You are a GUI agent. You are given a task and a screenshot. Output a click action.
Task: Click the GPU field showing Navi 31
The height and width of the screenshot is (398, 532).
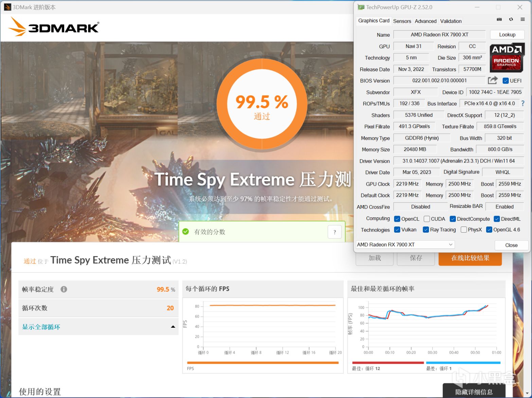[413, 46]
